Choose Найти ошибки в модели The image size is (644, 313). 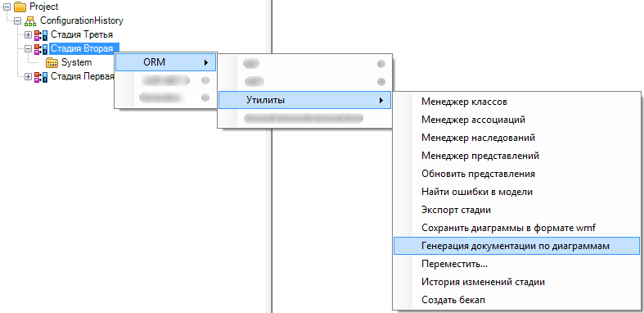click(x=516, y=192)
